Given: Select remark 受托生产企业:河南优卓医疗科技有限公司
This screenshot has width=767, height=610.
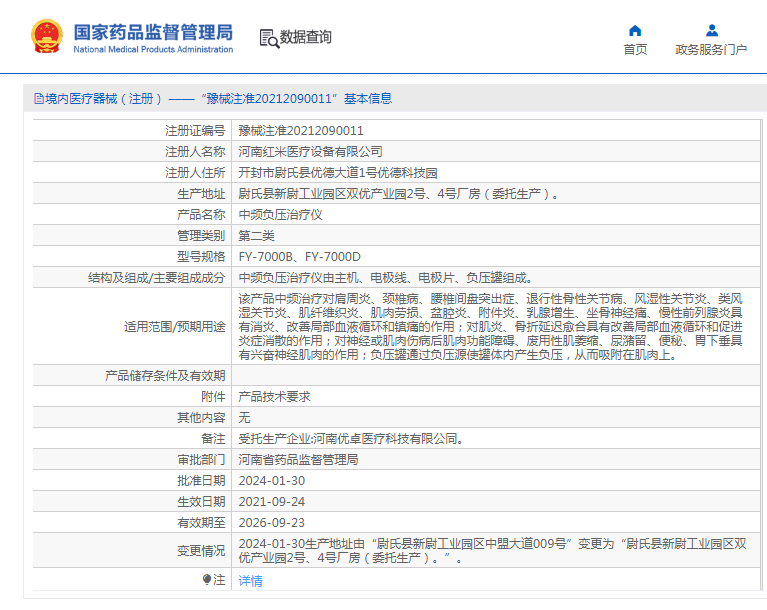Looking at the screenshot, I should click(351, 439).
